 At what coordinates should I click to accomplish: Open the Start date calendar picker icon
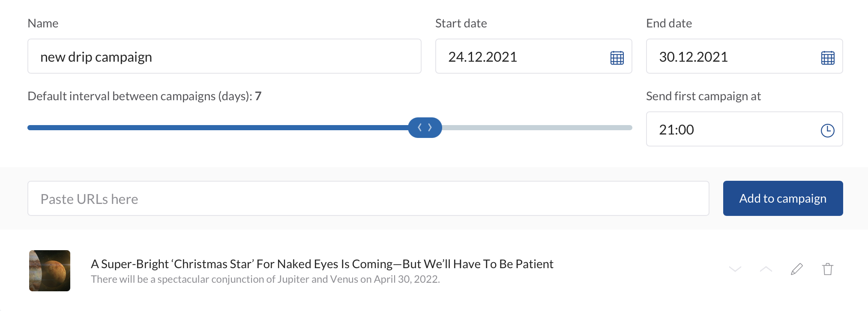click(617, 57)
